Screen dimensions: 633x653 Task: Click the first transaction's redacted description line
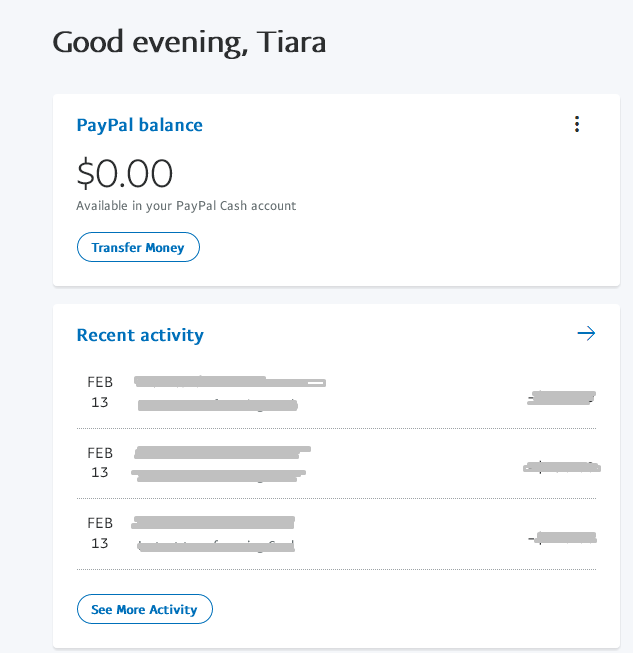[x=217, y=405]
